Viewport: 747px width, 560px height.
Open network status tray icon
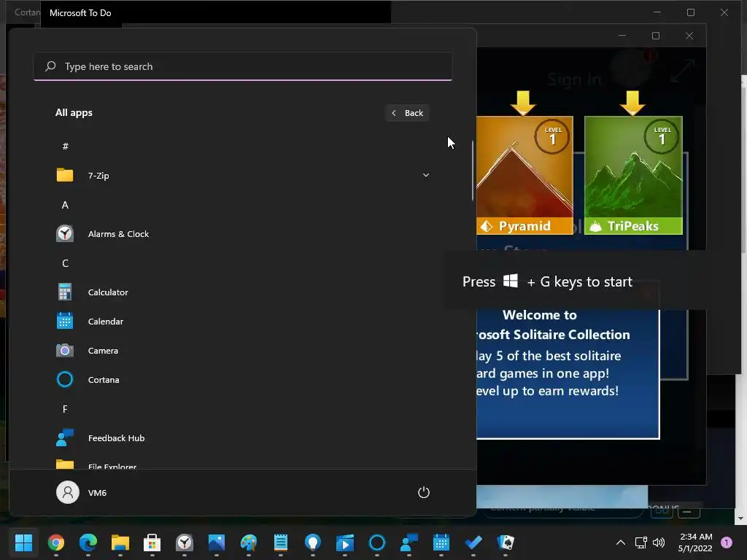pos(640,542)
